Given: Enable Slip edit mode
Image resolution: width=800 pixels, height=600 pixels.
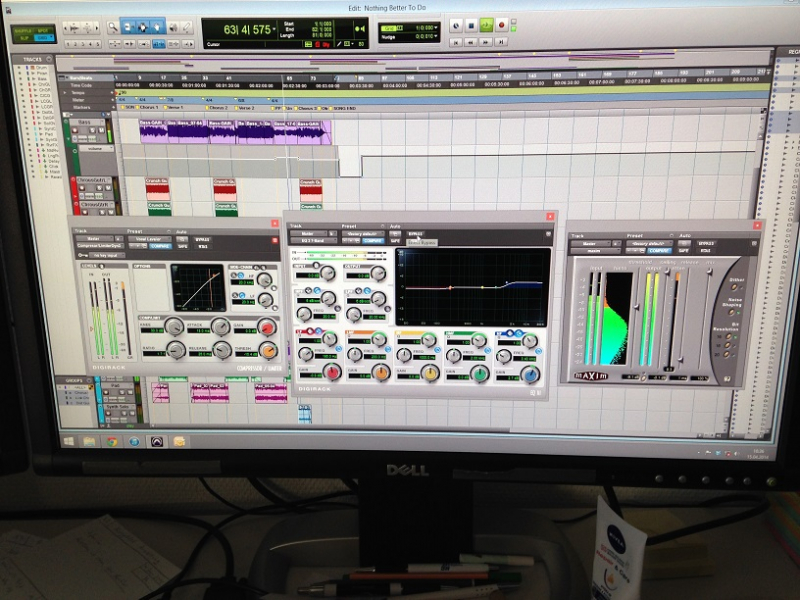Looking at the screenshot, I should (x=23, y=38).
